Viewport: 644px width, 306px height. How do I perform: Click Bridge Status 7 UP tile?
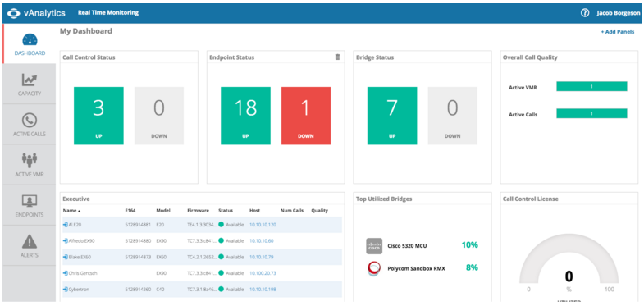click(x=392, y=116)
